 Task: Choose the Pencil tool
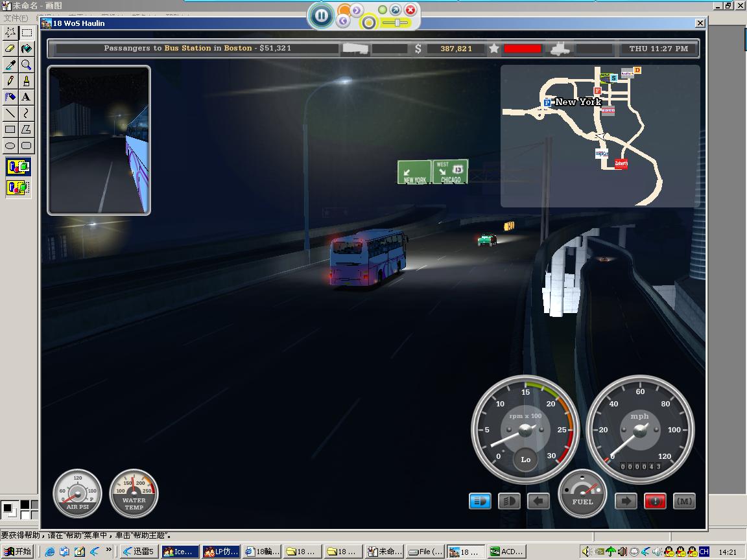pyautogui.click(x=10, y=80)
